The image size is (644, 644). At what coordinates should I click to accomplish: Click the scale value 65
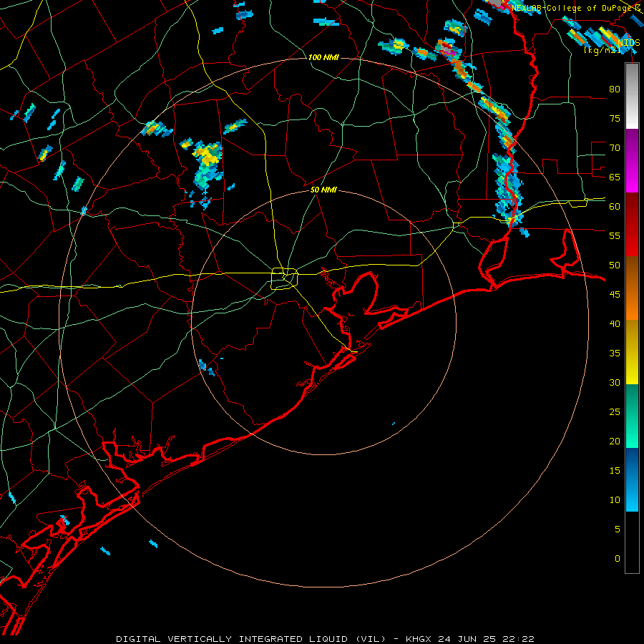pyautogui.click(x=615, y=177)
